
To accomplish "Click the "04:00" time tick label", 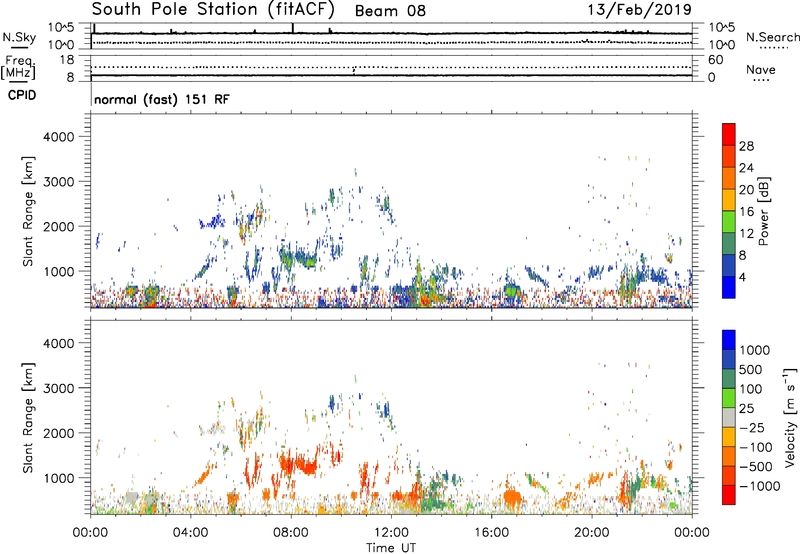I will coord(190,533).
